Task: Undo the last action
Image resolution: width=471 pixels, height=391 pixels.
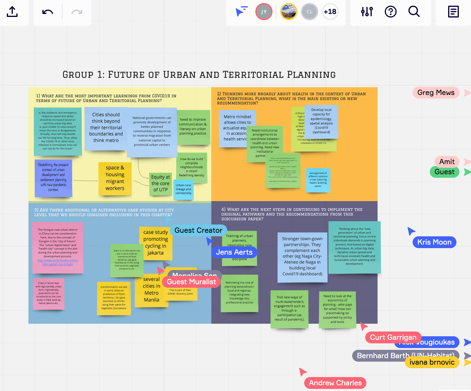Action: click(48, 12)
